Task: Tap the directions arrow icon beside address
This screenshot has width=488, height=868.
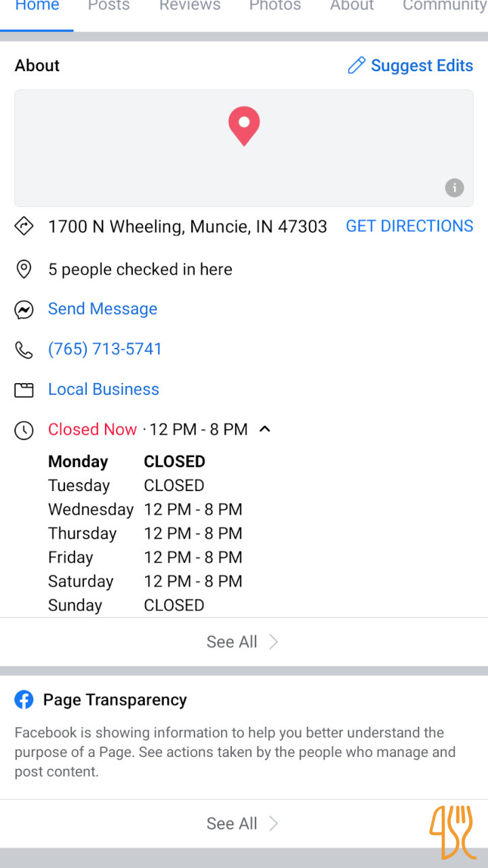Action: [x=24, y=226]
